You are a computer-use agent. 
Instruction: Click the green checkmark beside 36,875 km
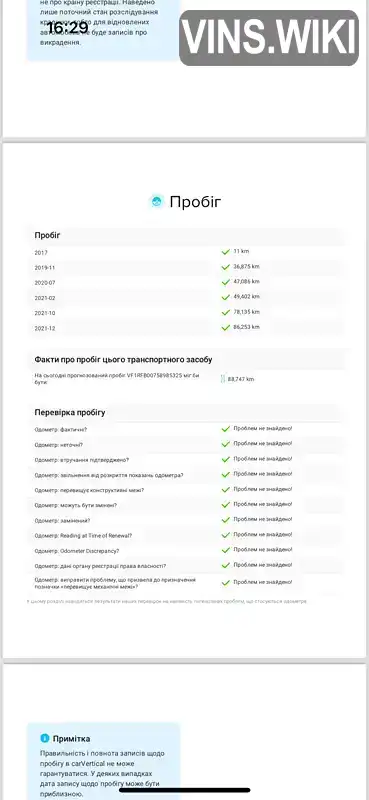pos(226,267)
